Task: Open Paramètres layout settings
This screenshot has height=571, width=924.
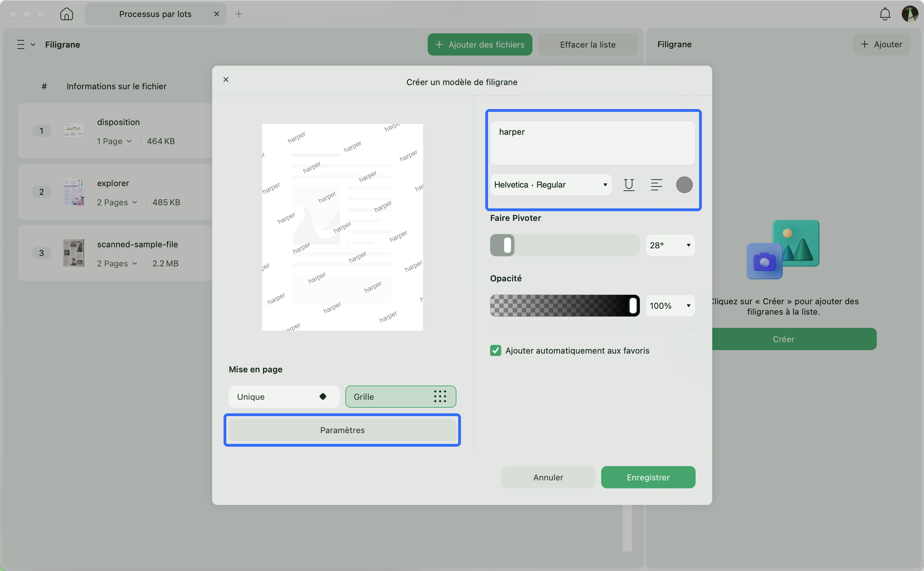Action: pos(342,430)
